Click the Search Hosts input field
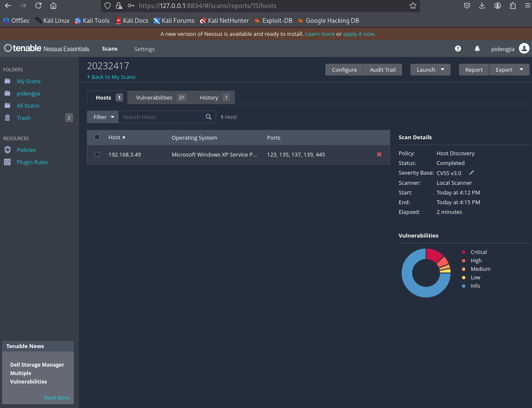 coord(162,117)
